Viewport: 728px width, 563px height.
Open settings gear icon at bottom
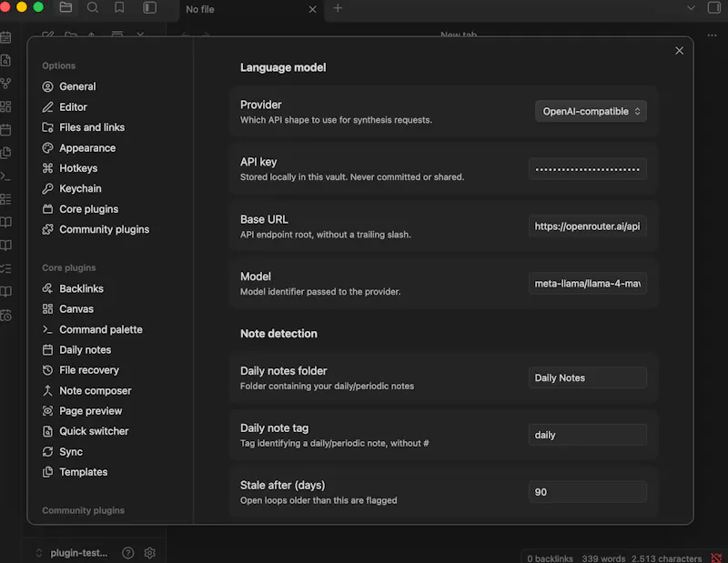(149, 553)
